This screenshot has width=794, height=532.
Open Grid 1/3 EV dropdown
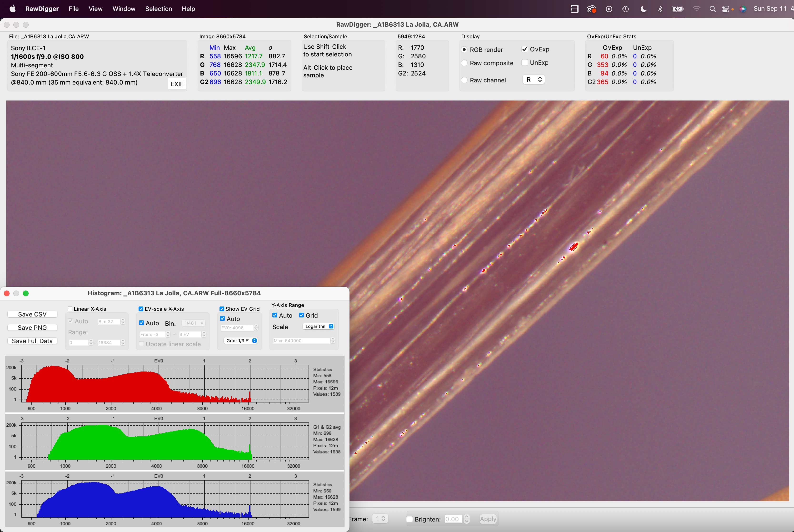(x=240, y=341)
